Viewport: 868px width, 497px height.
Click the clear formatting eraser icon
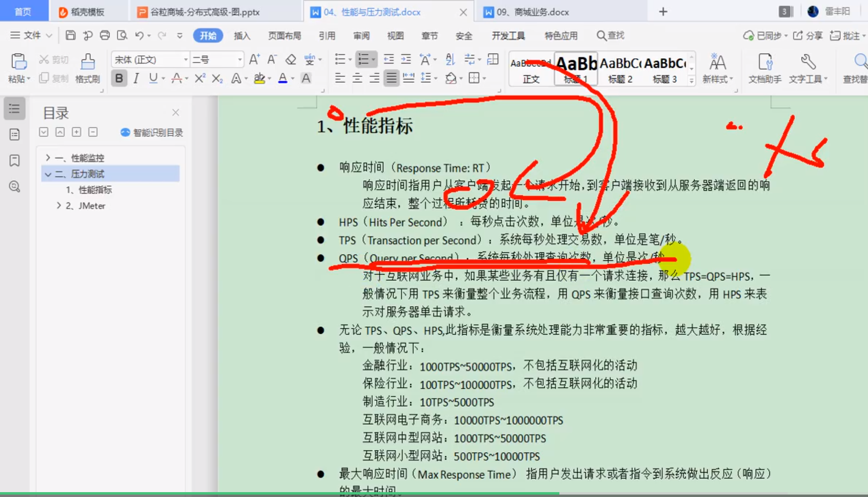[x=291, y=59]
